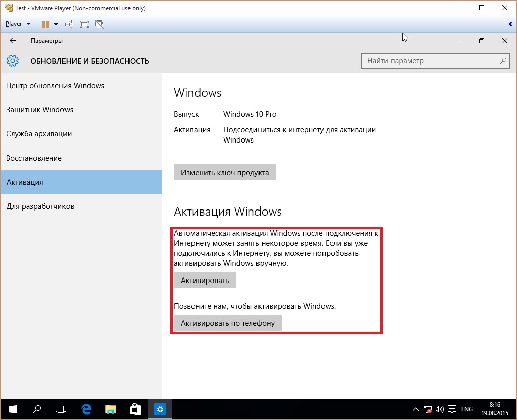Open Центр обновления Windows section
This screenshot has width=517, height=420.
click(81, 86)
